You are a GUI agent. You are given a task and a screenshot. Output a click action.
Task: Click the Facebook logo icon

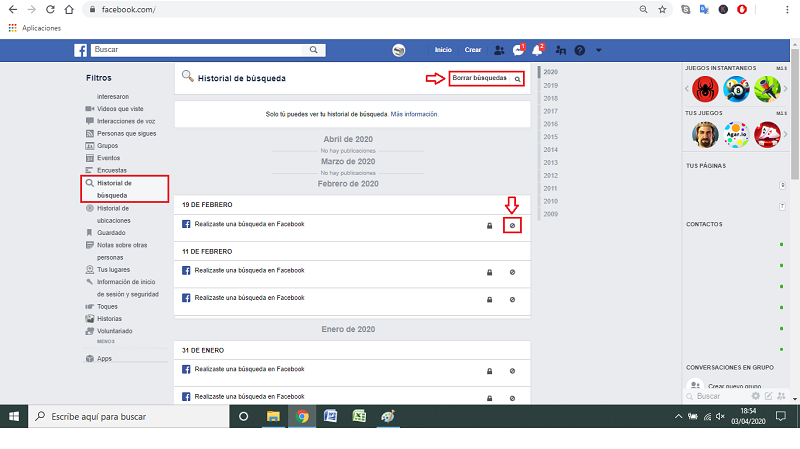point(81,50)
